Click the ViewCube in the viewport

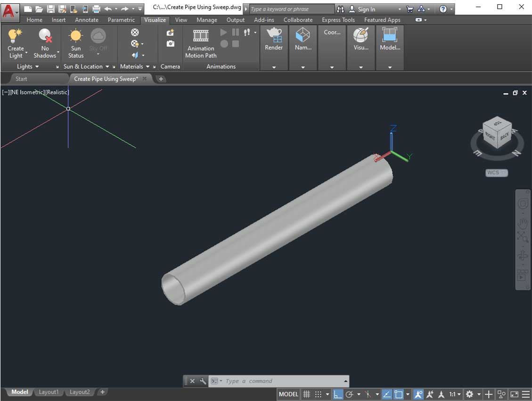pyautogui.click(x=497, y=134)
